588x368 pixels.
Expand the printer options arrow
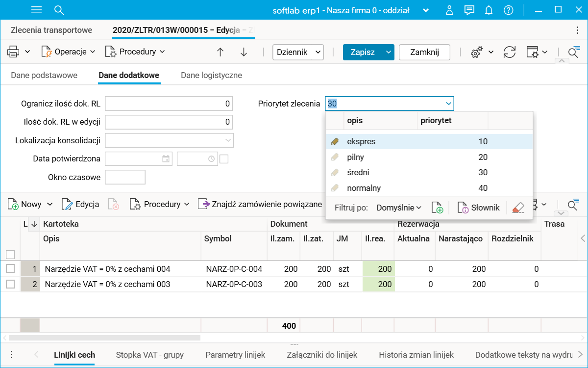coord(27,52)
